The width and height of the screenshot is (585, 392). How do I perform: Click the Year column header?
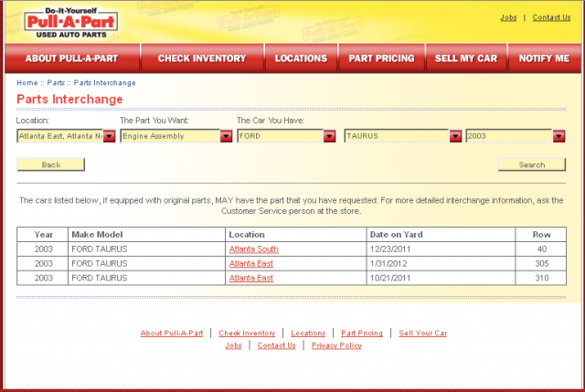pos(43,235)
